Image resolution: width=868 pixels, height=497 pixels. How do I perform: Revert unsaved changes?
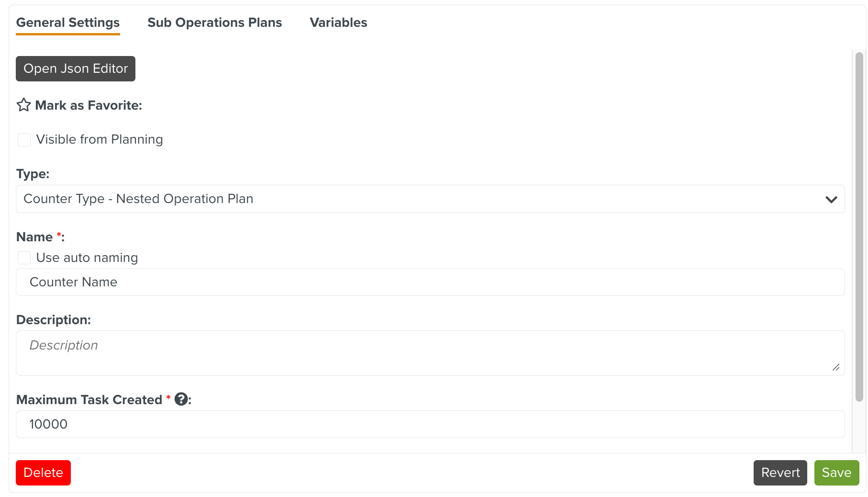click(x=780, y=473)
